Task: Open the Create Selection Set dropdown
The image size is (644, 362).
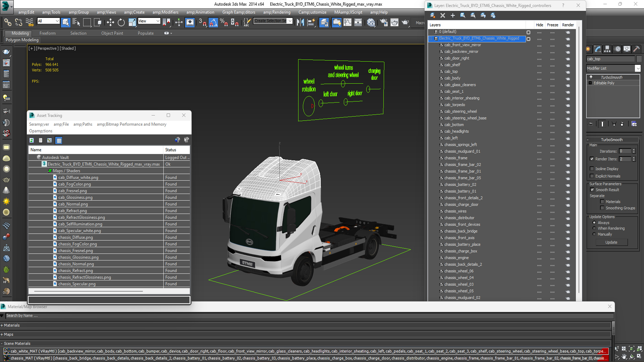Action: (290, 21)
